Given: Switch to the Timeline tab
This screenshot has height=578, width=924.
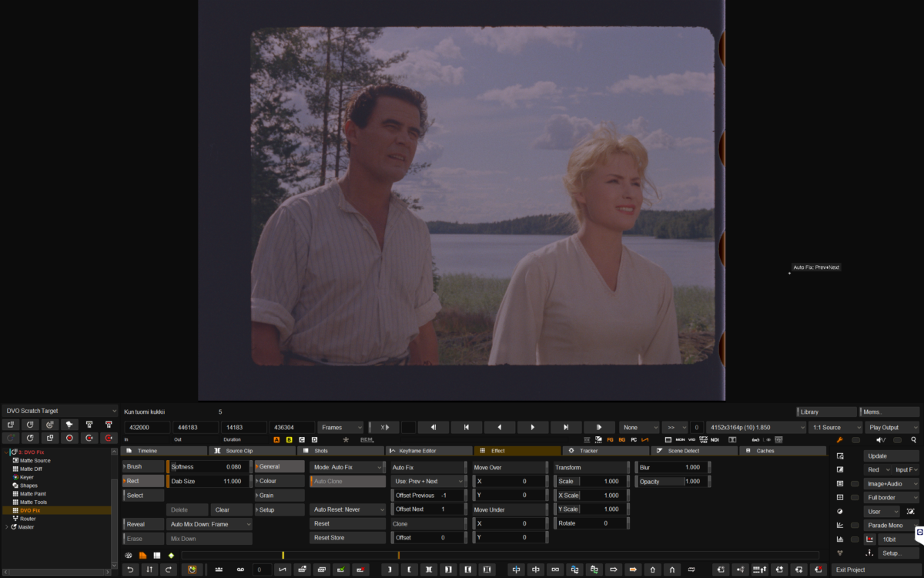Looking at the screenshot, I should (x=164, y=451).
